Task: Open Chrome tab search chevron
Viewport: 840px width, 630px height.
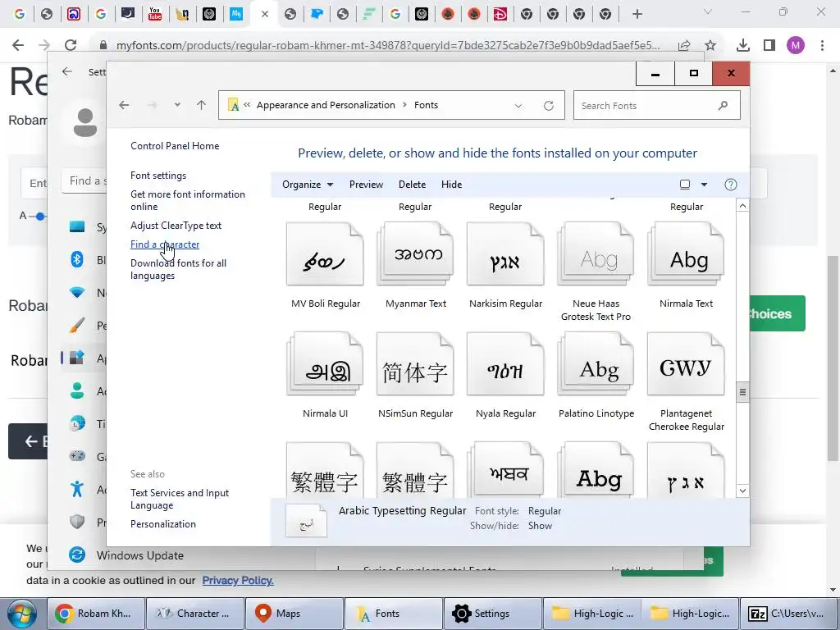Action: [x=708, y=11]
